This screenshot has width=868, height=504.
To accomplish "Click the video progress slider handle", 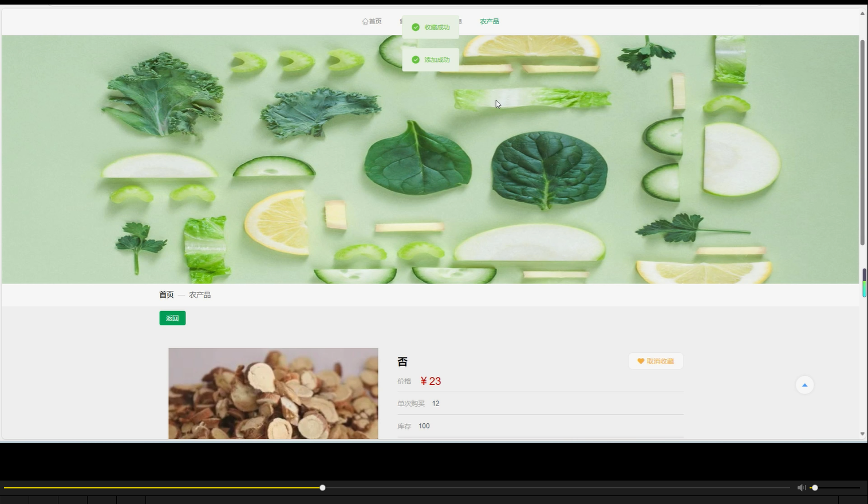I will (x=322, y=487).
